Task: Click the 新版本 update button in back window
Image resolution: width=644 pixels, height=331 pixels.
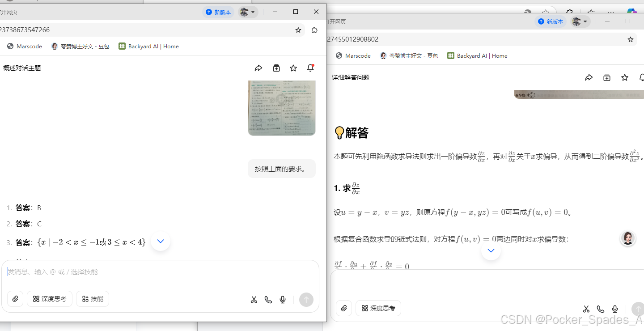Action: [551, 21]
